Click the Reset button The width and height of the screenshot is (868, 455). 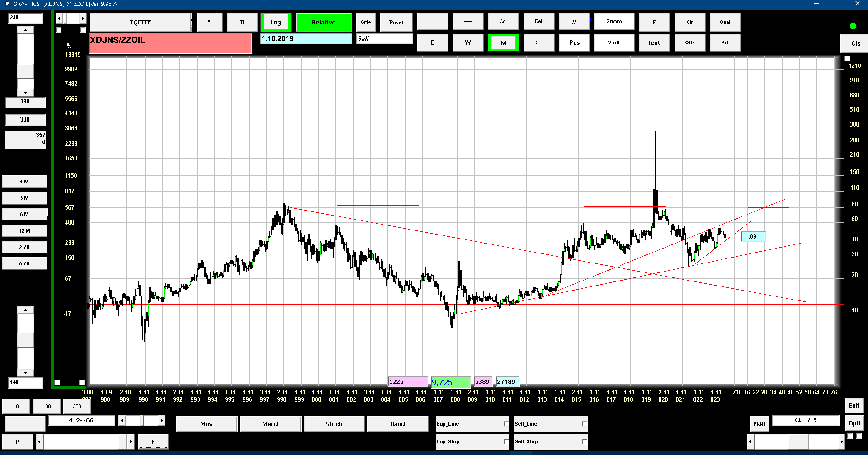click(396, 22)
